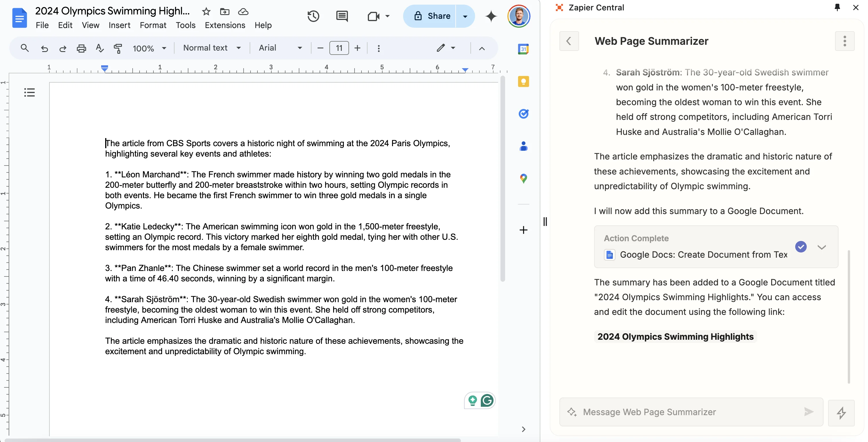Show document outline icon
The image size is (868, 442).
click(29, 92)
